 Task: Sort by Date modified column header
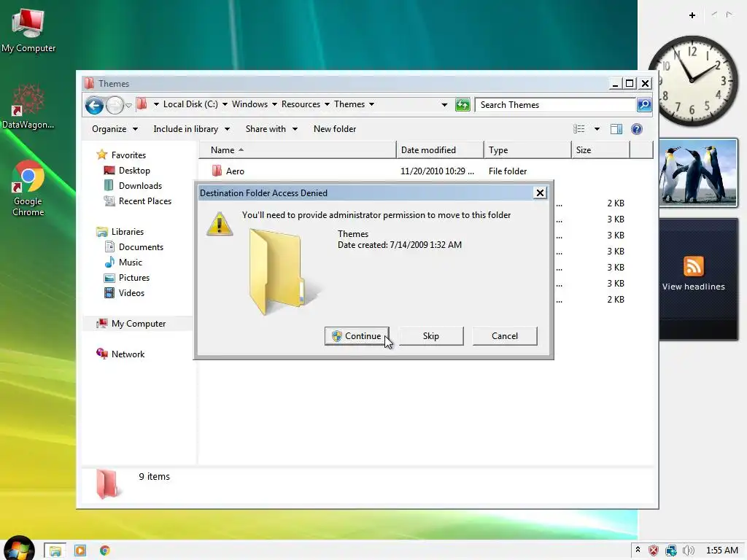[440, 150]
